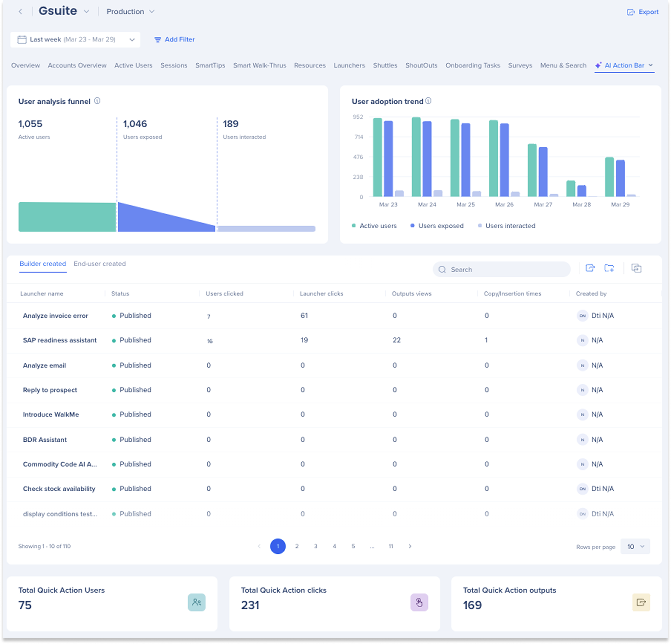Viewport: 671px width, 644px height.
Task: Switch to the End-user created tab
Action: [100, 264]
